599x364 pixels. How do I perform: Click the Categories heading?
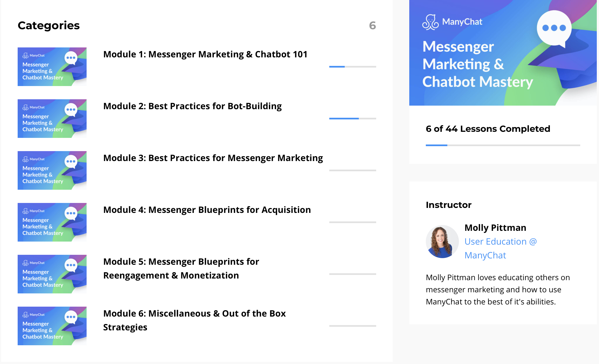click(x=49, y=25)
